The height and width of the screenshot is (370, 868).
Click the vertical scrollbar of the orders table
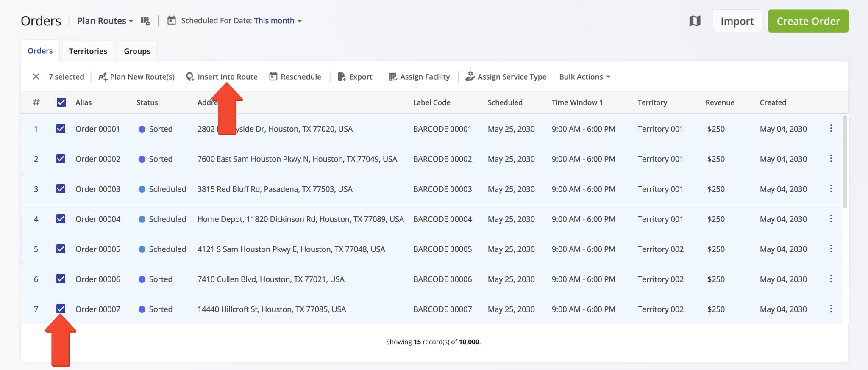(x=845, y=162)
